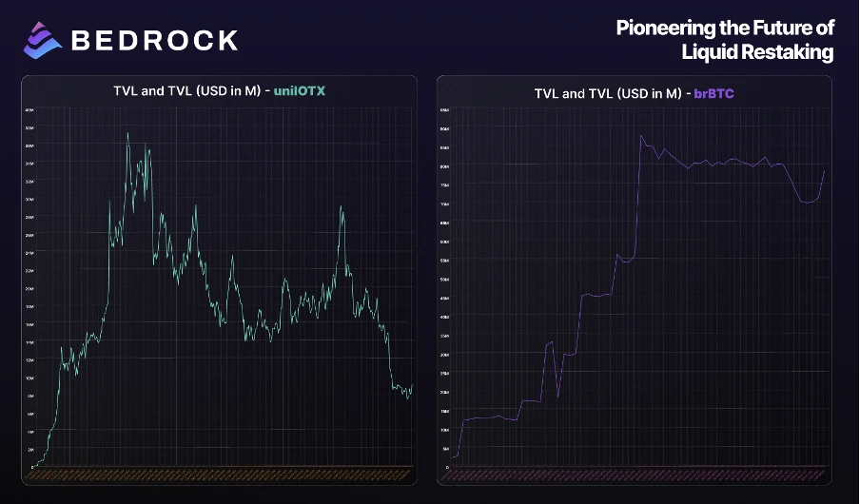Viewport: 860px width, 504px height.
Task: Click the uniIOTX chart's x-axis date labels
Action: click(220, 473)
